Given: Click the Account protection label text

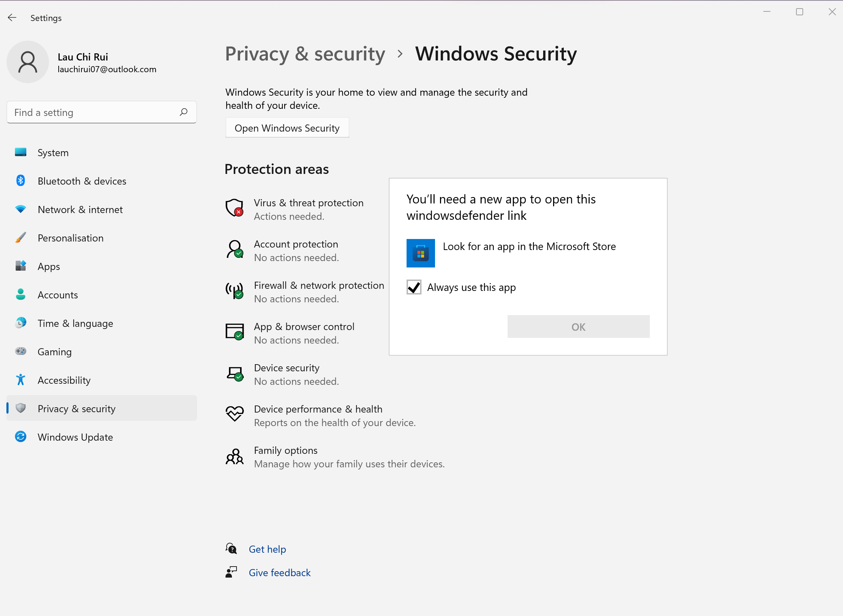Looking at the screenshot, I should [296, 244].
